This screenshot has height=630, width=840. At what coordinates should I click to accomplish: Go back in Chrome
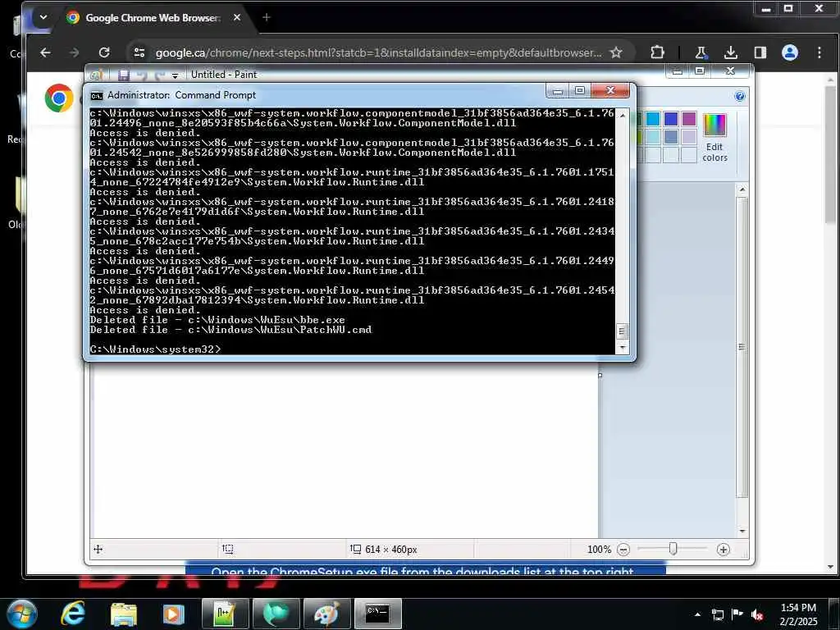coord(46,52)
